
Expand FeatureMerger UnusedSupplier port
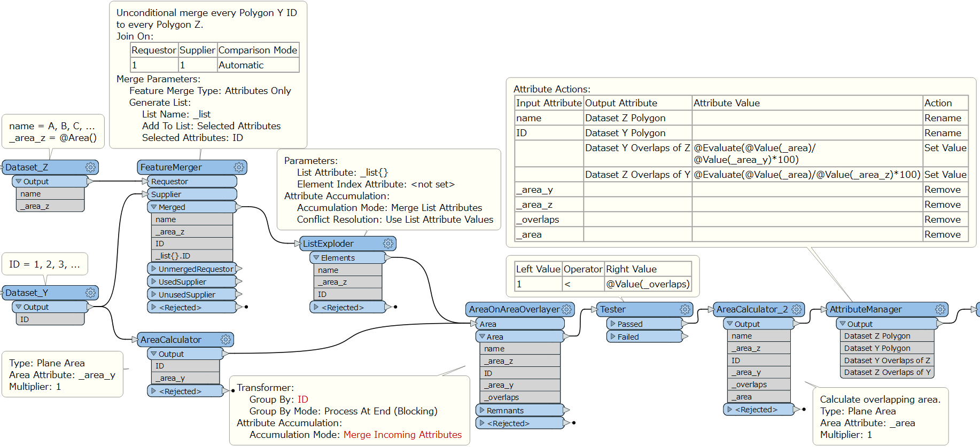pyautogui.click(x=154, y=294)
